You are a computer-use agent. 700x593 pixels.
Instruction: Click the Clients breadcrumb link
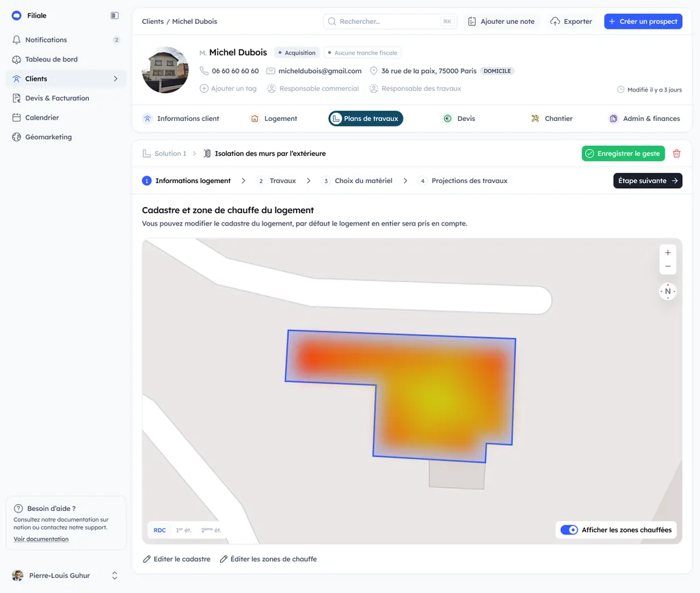[x=152, y=21]
